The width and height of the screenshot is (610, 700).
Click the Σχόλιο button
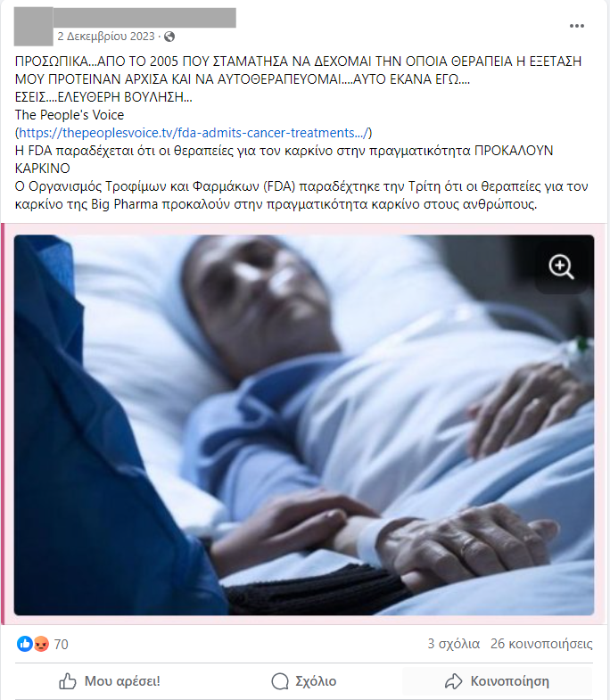303,681
